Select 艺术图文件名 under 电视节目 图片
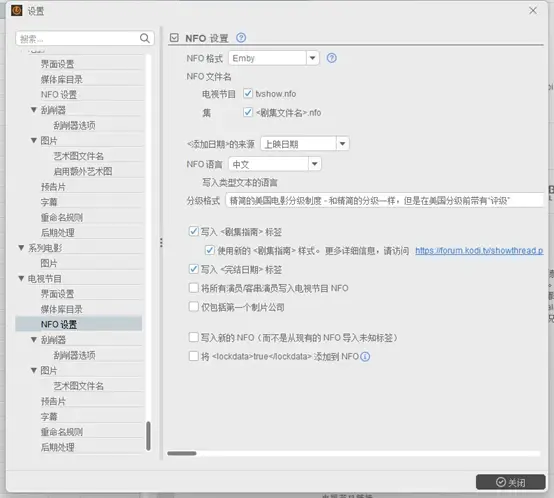The height and width of the screenshot is (498, 554). pos(78,386)
